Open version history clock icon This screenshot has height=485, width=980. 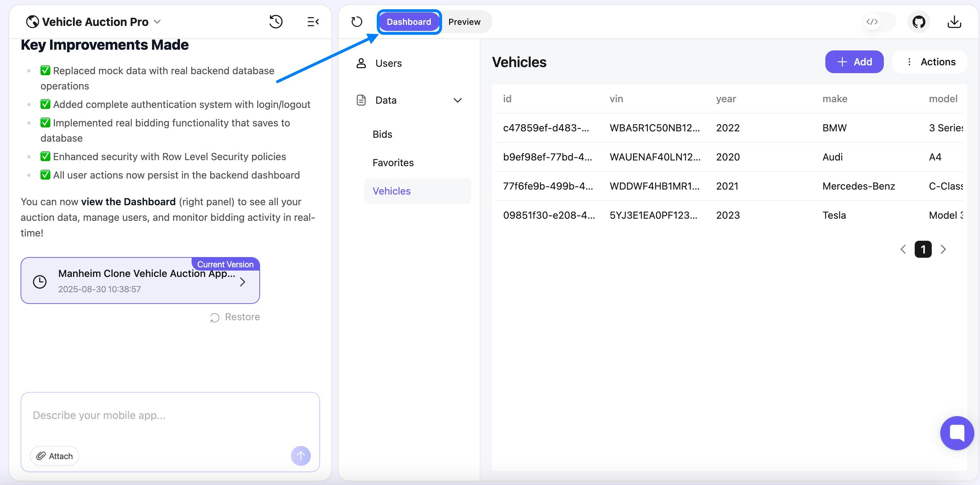coord(276,22)
